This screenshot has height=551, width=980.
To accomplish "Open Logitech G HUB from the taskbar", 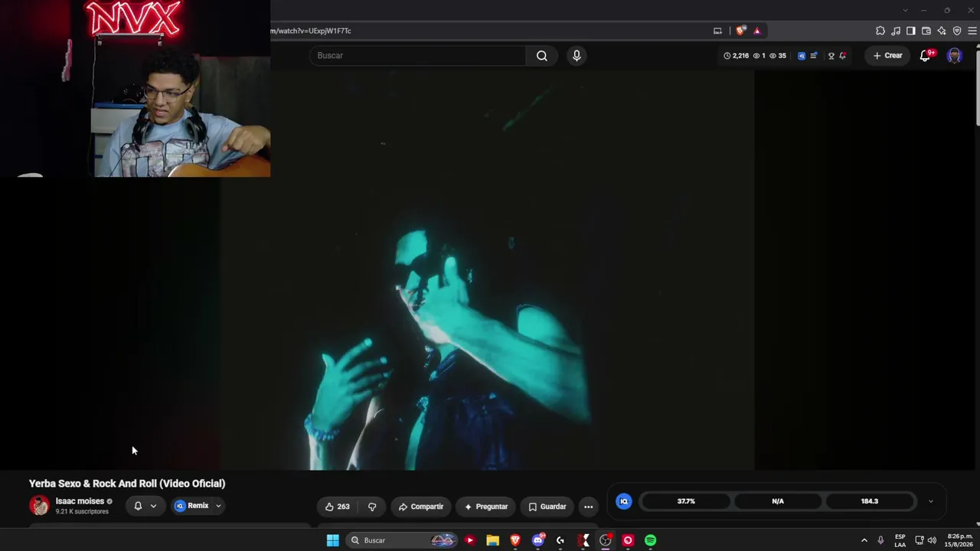I will pyautogui.click(x=560, y=540).
